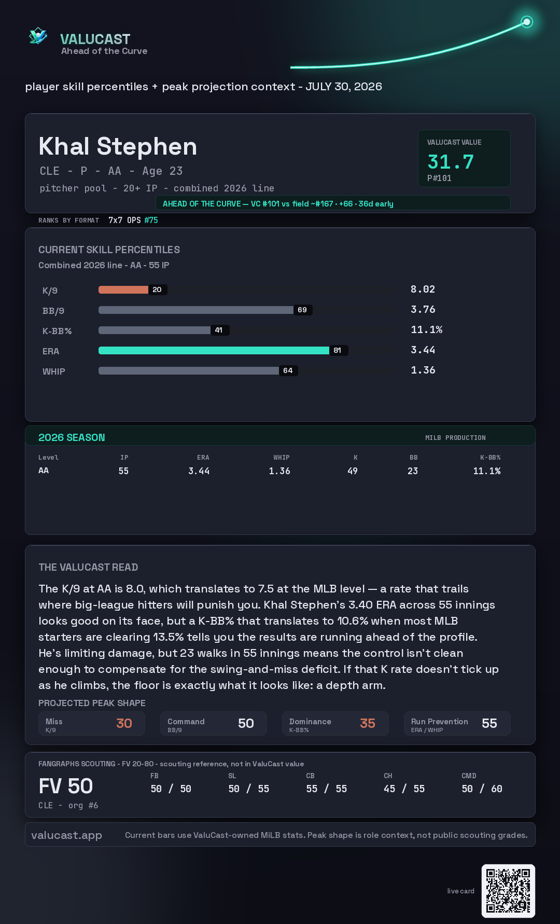Click the AA level row in season table
560x924 pixels.
[x=270, y=471]
